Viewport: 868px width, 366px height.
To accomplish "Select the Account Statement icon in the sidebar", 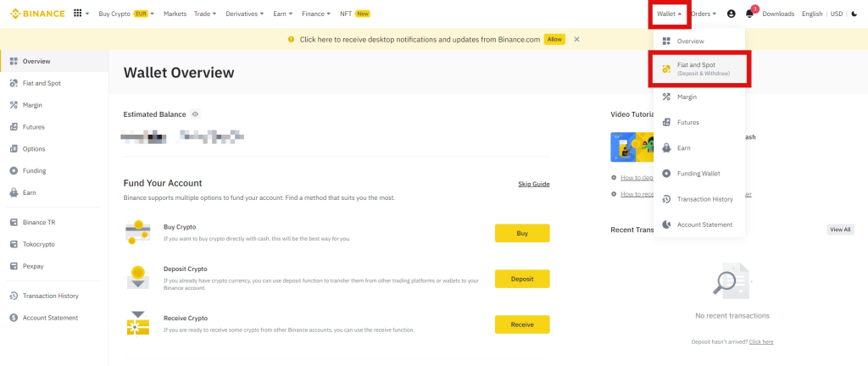I will (14, 318).
